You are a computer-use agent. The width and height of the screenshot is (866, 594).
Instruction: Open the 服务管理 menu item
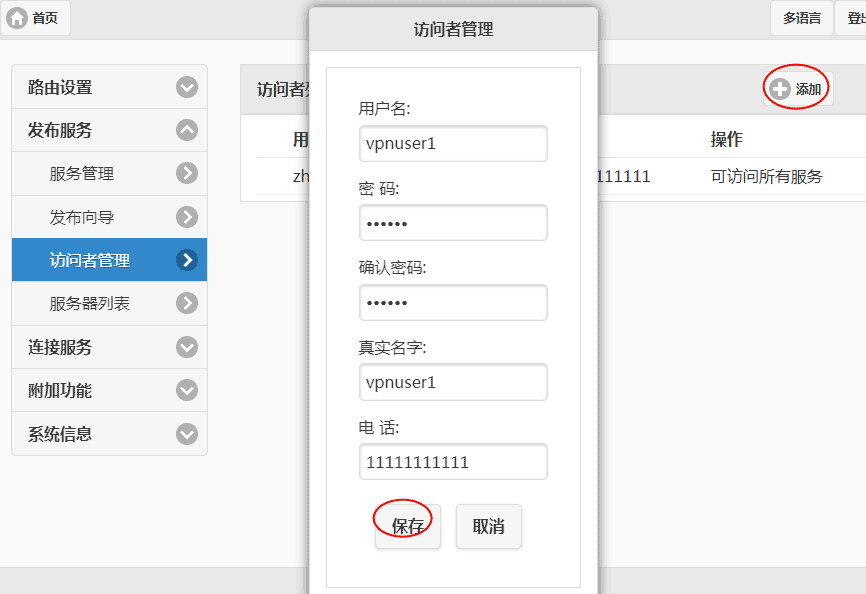[x=82, y=174]
